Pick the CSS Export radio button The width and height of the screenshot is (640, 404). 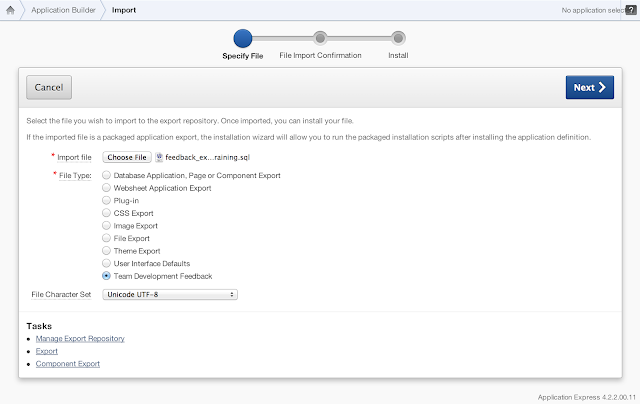point(107,213)
